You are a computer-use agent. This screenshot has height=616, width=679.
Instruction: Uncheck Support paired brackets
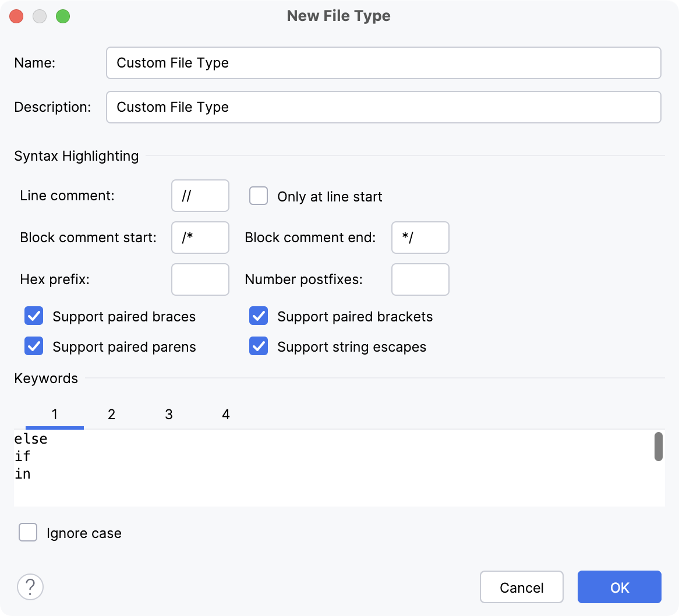point(258,316)
